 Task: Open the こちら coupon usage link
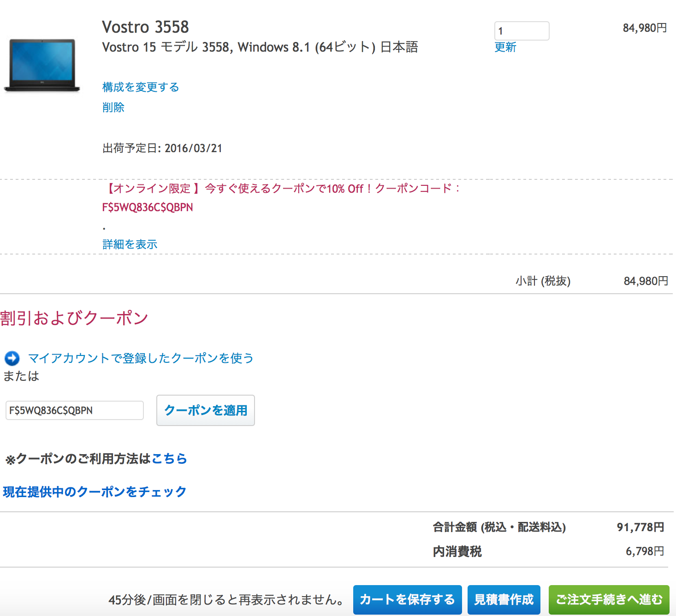(x=169, y=459)
